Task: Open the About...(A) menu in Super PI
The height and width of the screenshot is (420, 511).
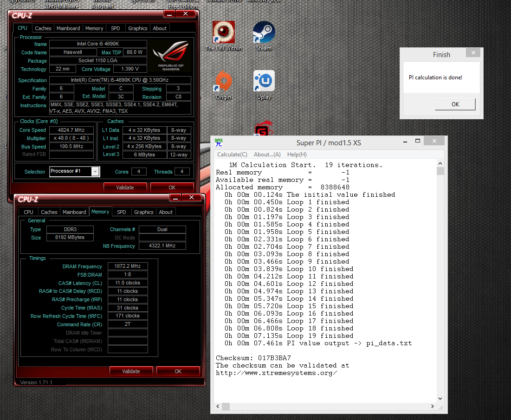Action: pos(267,155)
